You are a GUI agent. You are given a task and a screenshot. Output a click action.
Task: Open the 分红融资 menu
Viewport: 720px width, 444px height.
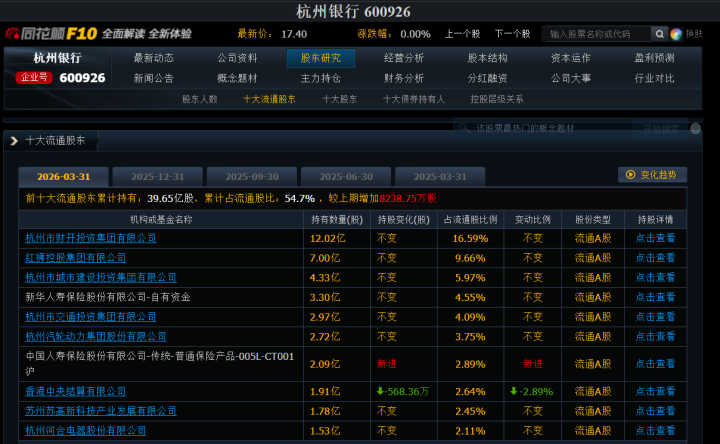[x=487, y=79]
